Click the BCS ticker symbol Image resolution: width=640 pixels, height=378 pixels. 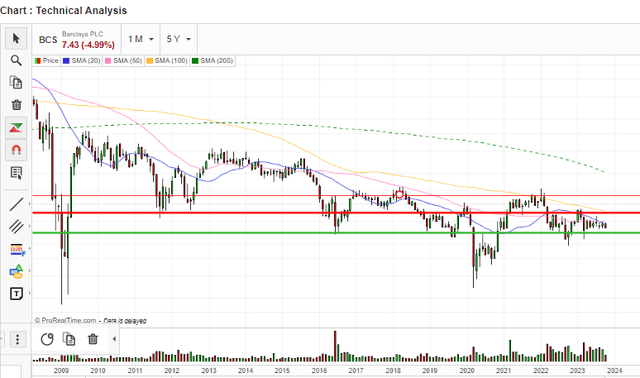[x=48, y=40]
